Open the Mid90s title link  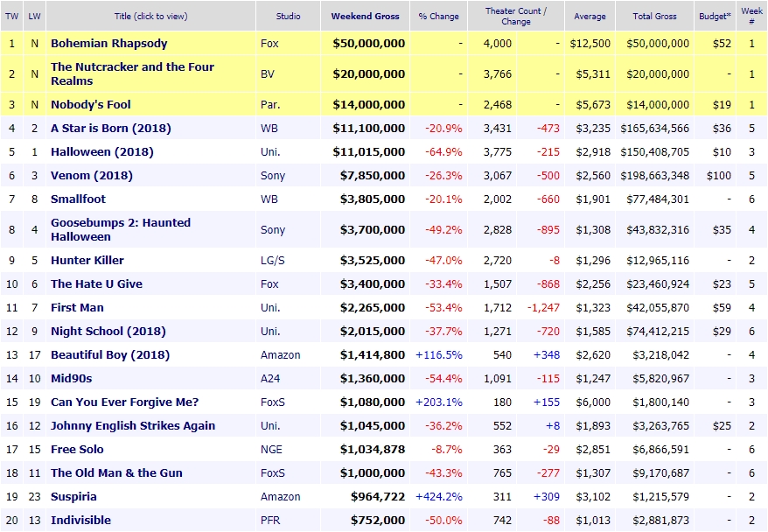pos(71,379)
